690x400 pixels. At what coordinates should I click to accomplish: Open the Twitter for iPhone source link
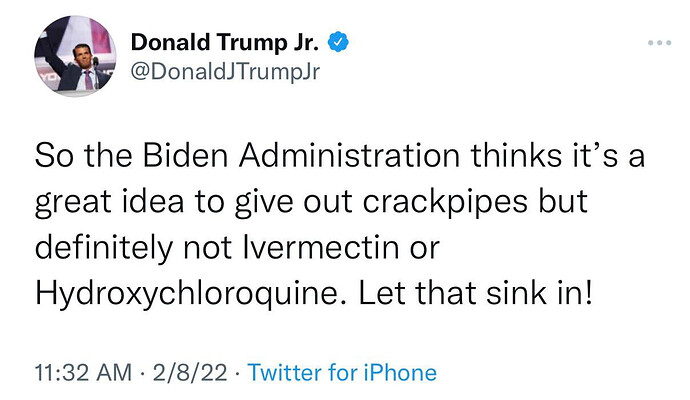(342, 372)
